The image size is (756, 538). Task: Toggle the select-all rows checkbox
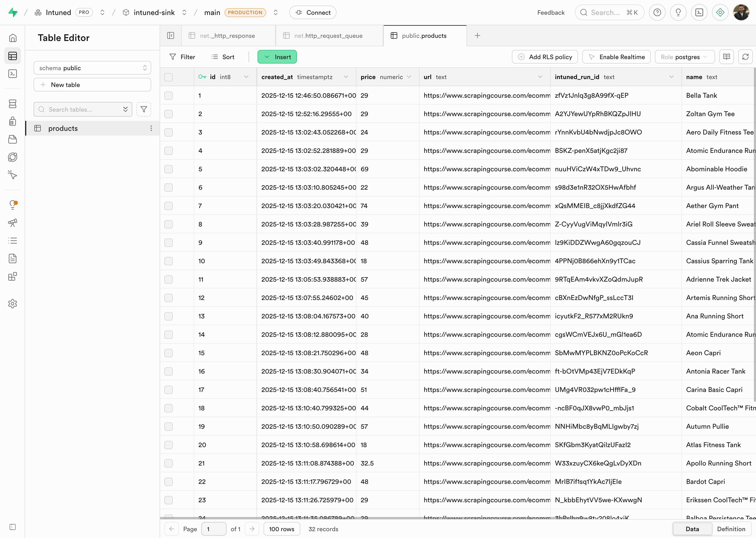pos(169,77)
